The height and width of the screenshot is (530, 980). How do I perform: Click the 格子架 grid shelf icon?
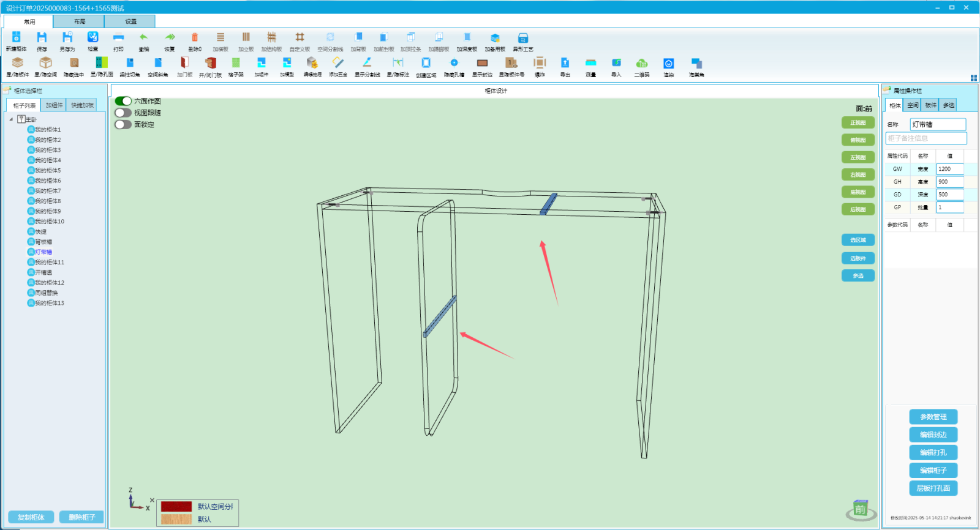coord(236,63)
